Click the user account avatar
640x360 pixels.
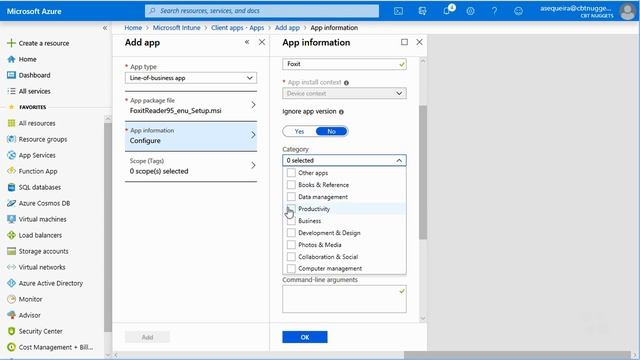627,11
